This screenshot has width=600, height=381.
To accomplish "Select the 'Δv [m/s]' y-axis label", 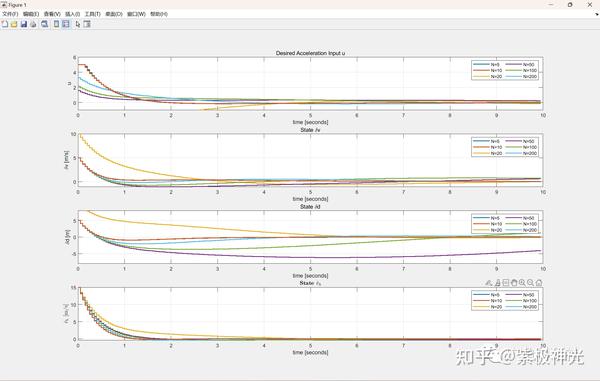I will pos(67,160).
